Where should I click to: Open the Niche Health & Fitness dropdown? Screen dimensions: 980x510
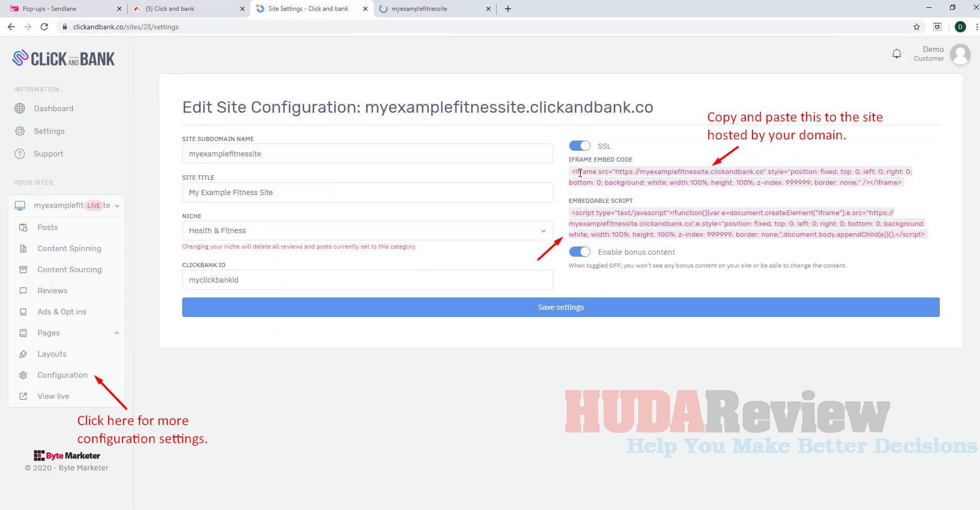[x=367, y=231]
